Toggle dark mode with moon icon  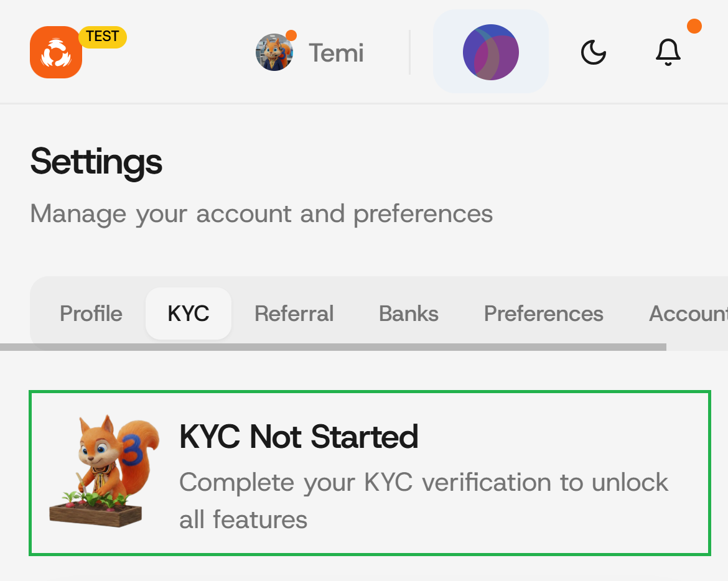pyautogui.click(x=593, y=52)
